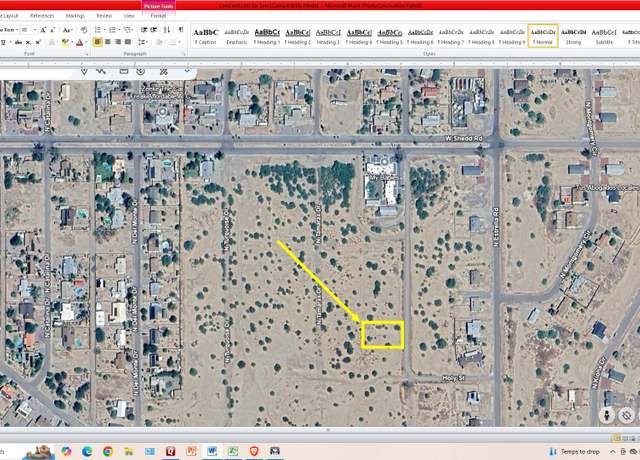
Task: Apply the Caption style
Action: tap(206, 36)
